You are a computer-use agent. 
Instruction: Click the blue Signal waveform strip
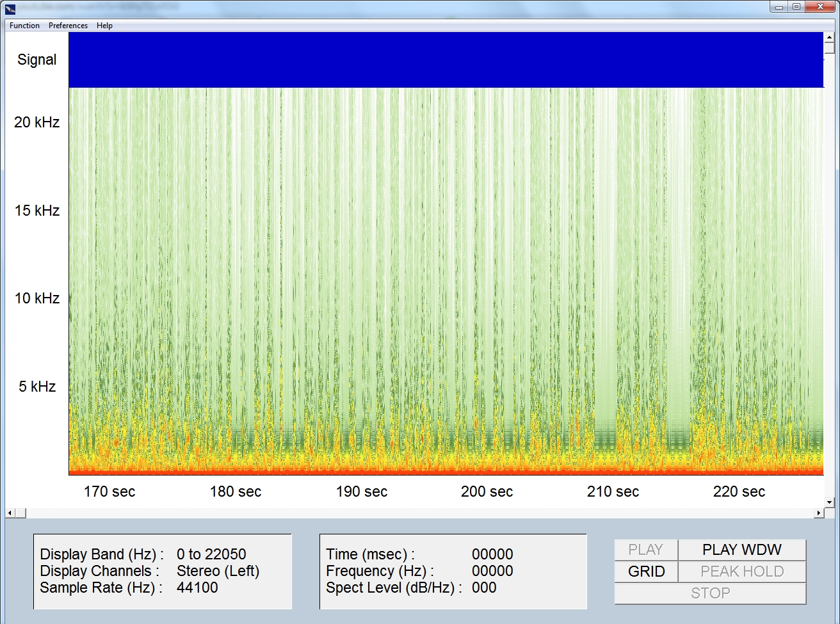(x=446, y=60)
